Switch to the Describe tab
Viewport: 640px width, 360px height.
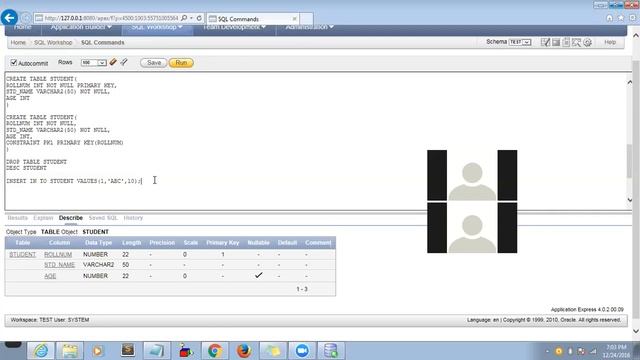[x=71, y=218]
